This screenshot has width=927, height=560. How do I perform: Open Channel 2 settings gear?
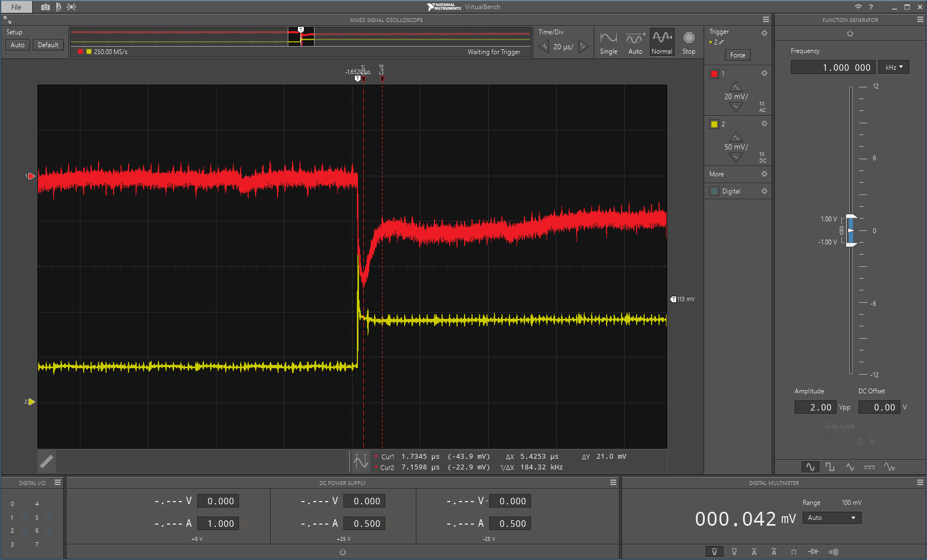pyautogui.click(x=764, y=124)
